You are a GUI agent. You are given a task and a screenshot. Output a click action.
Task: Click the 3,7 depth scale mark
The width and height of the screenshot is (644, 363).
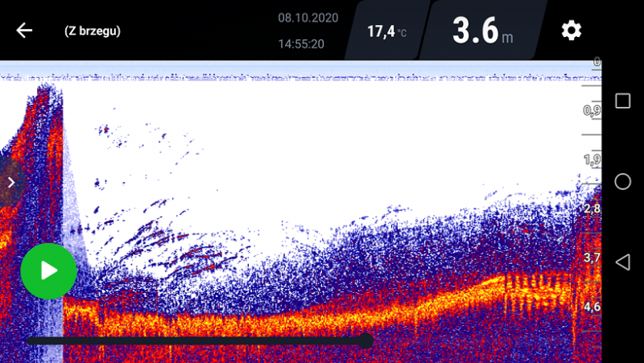point(592,258)
